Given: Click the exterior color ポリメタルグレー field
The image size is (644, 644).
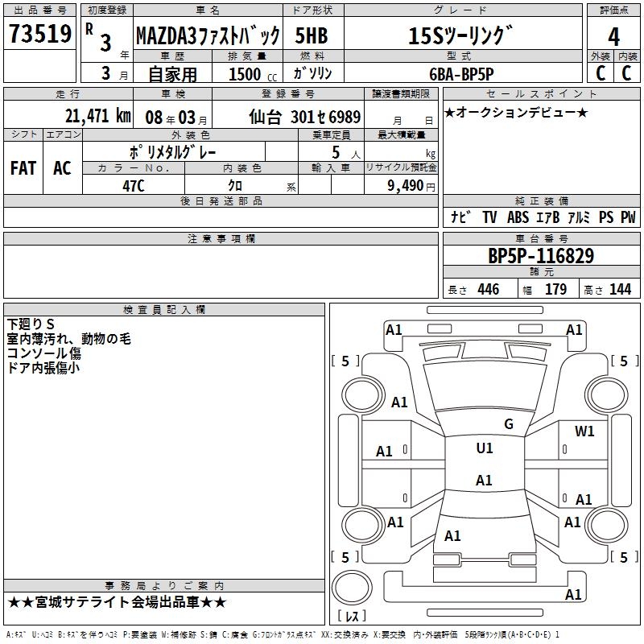Looking at the screenshot, I should [x=172, y=151].
